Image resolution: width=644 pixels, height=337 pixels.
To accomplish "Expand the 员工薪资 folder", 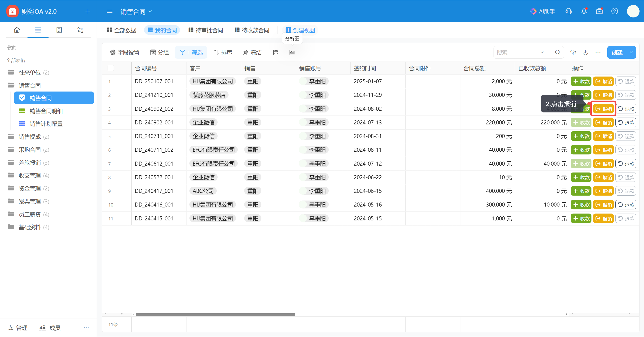I will tap(29, 214).
